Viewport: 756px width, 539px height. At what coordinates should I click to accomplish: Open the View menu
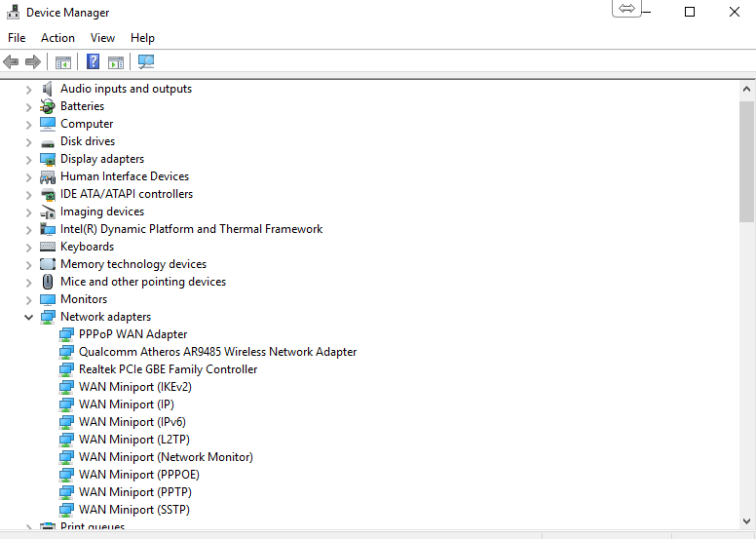102,38
